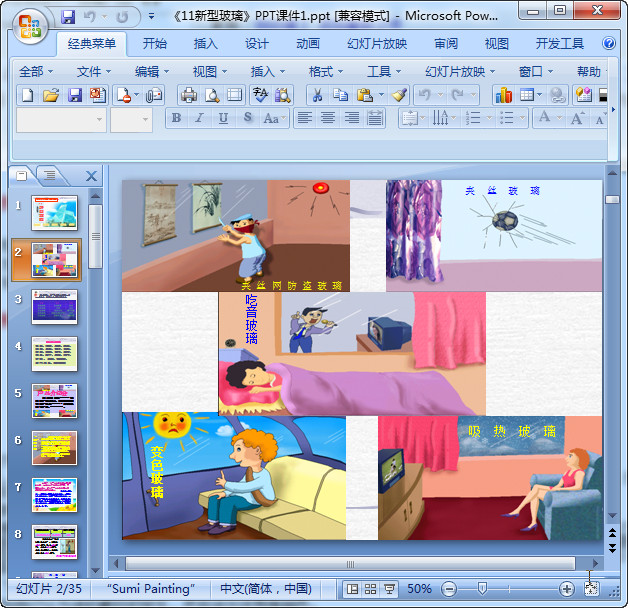Switch to Outline pane tab
This screenshot has height=608, width=628.
50,175
